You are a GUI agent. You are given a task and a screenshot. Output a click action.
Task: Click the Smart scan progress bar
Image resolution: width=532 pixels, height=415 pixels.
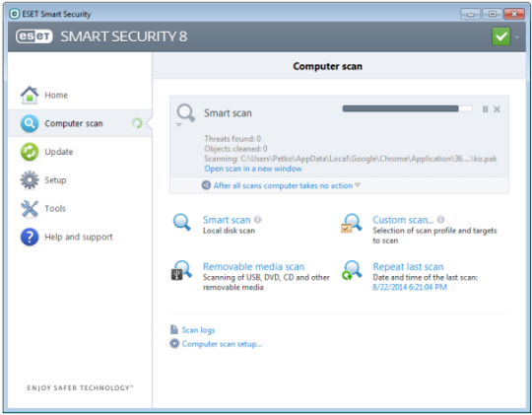click(408, 108)
